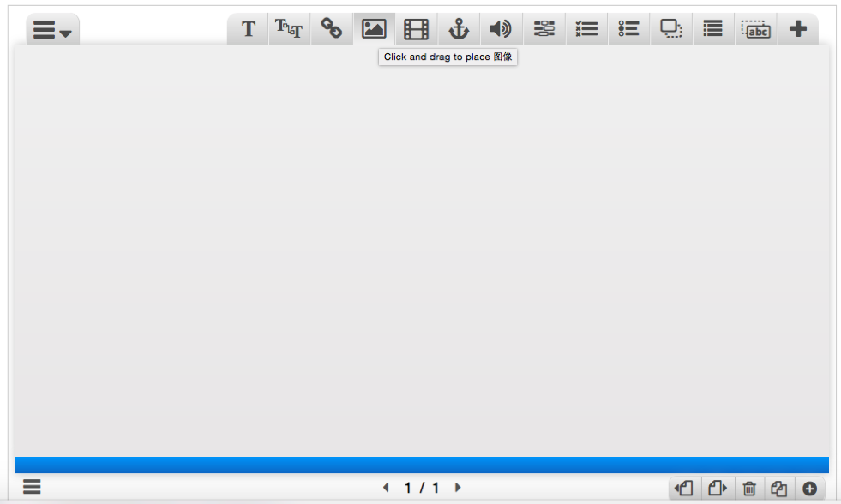This screenshot has width=841, height=504.
Task: Select the Audio tool (speaker icon)
Action: [x=501, y=29]
